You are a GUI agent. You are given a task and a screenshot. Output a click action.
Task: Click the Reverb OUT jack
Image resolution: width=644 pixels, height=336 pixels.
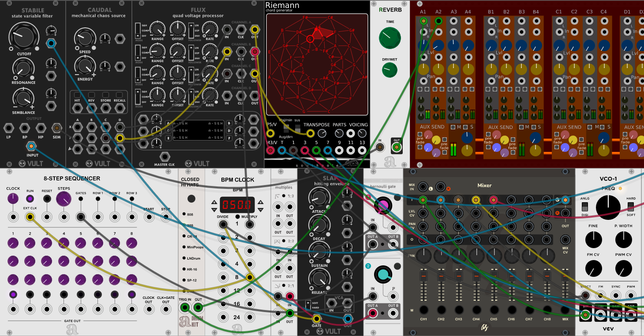(397, 147)
